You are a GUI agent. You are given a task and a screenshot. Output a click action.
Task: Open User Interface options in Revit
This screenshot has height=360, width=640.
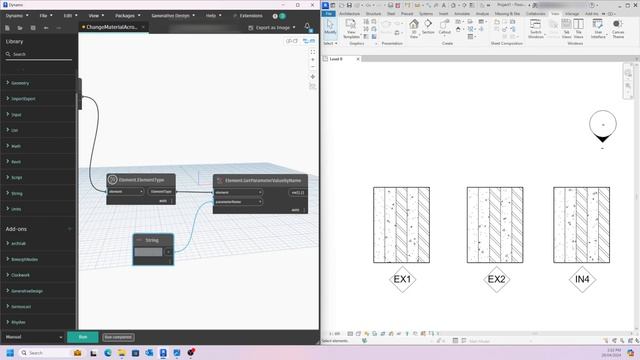598,29
